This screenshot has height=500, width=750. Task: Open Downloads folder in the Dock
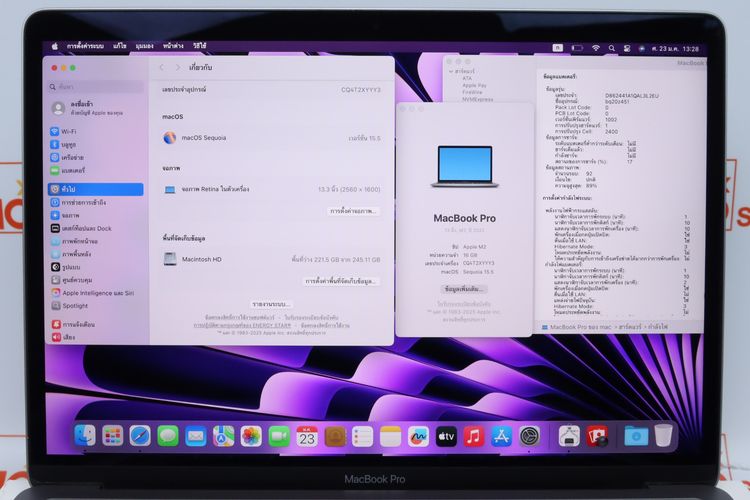(x=636, y=436)
